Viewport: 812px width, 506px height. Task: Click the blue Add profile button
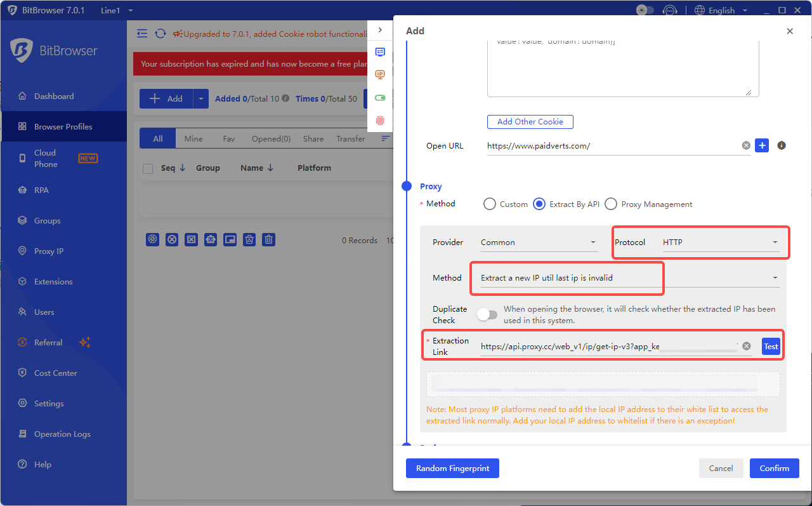(166, 98)
